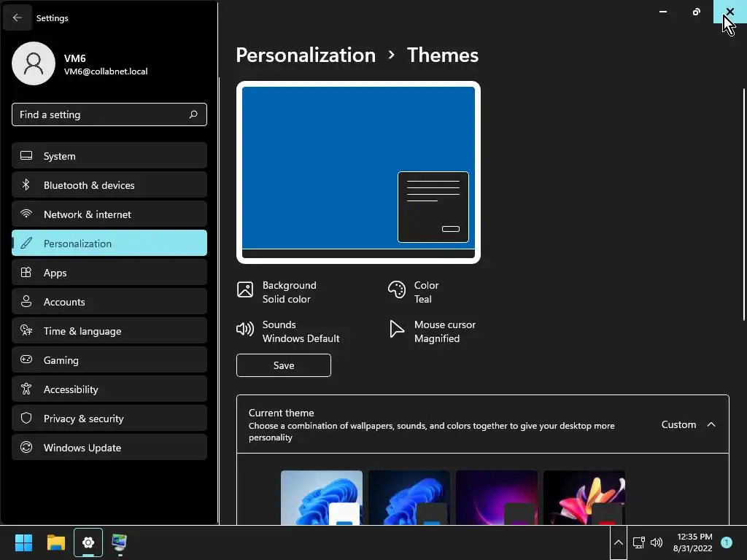Open Accessibility settings
This screenshot has width=747, height=560.
(x=109, y=389)
